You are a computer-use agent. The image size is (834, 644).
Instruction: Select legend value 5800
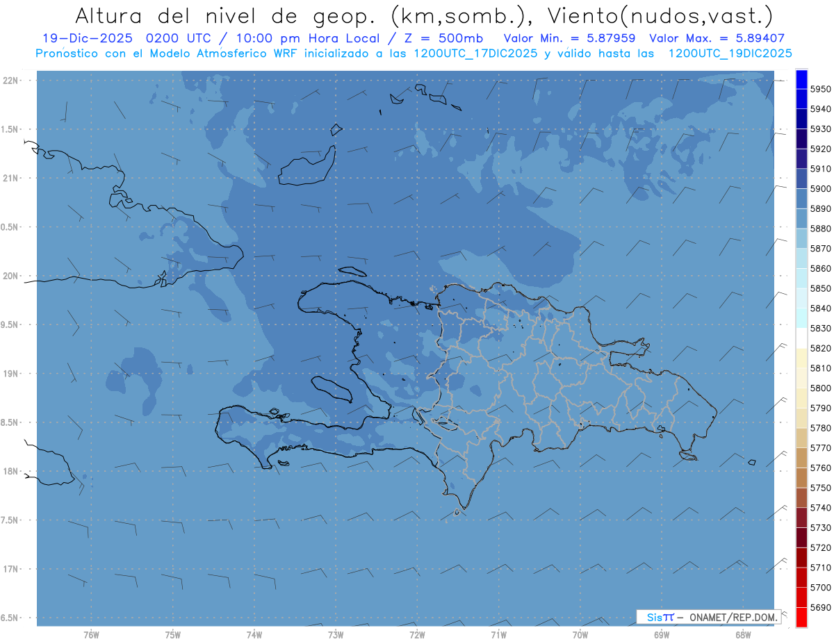(821, 388)
